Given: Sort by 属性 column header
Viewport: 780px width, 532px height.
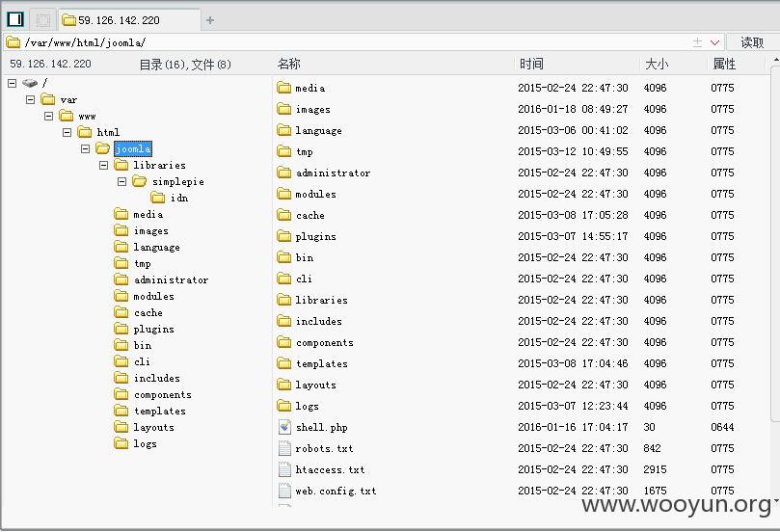Looking at the screenshot, I should click(x=724, y=64).
